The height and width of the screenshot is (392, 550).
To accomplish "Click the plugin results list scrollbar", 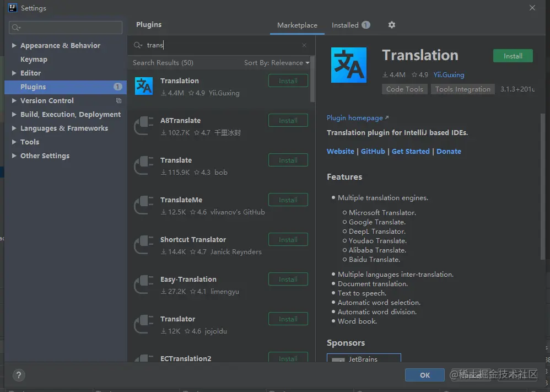I will 312,79.
